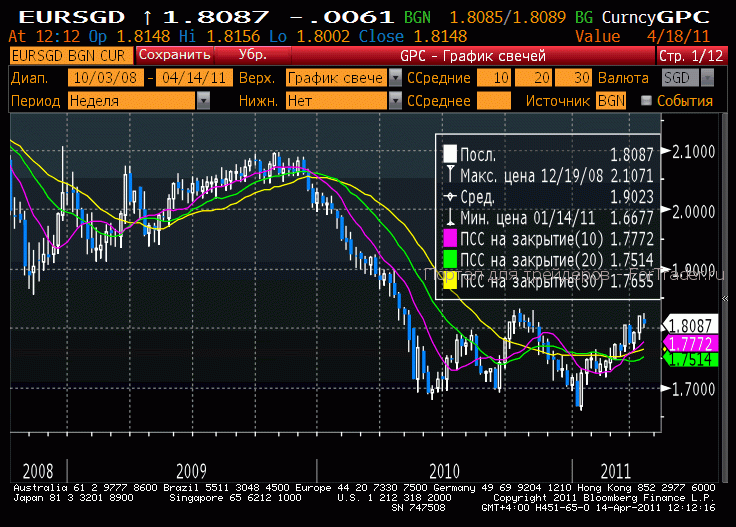This screenshot has width=736, height=527.
Task: Edit the start date 10/03/08
Action: (x=106, y=78)
